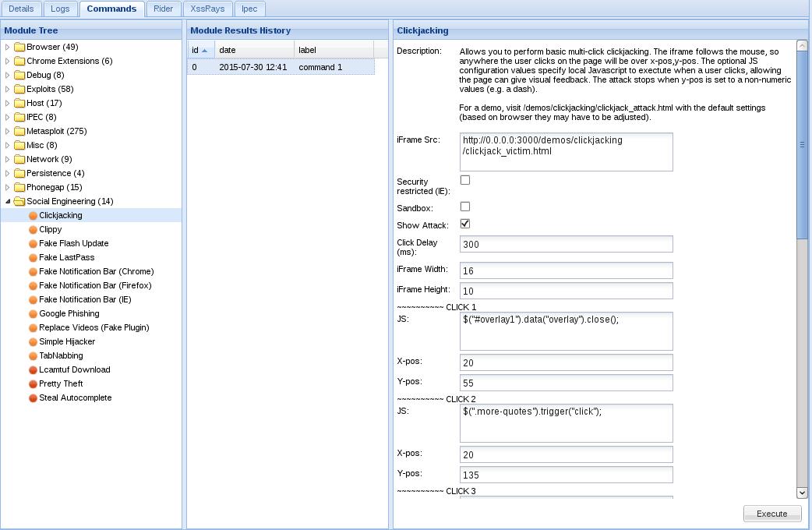
Task: Click the Clickjacking panel scroll down arrow
Action: click(x=802, y=493)
